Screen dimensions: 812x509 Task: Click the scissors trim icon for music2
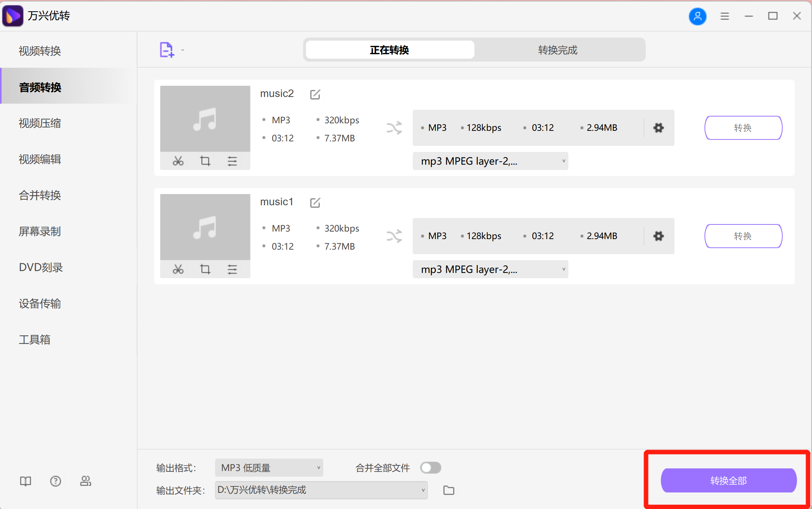click(178, 161)
